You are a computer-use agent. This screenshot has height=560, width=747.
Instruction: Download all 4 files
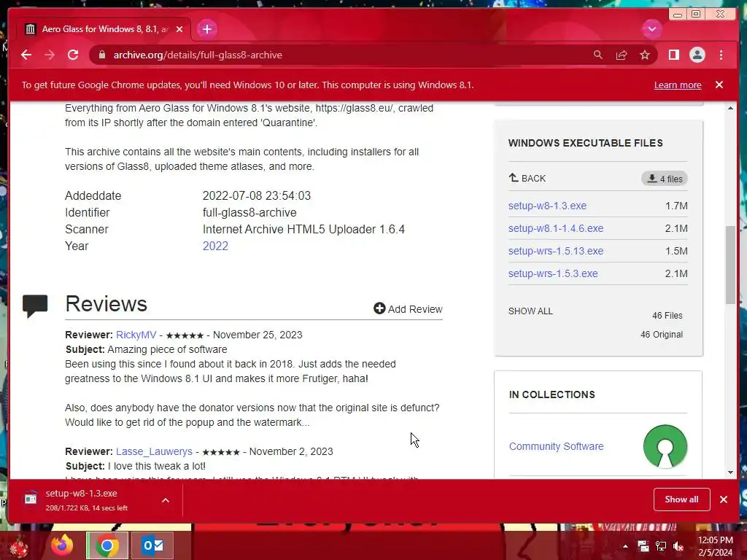(x=664, y=179)
